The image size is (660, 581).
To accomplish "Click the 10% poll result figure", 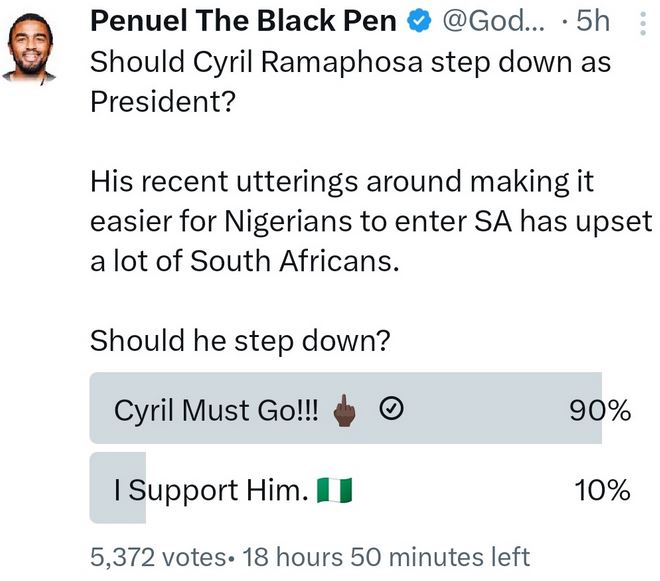I will [602, 490].
